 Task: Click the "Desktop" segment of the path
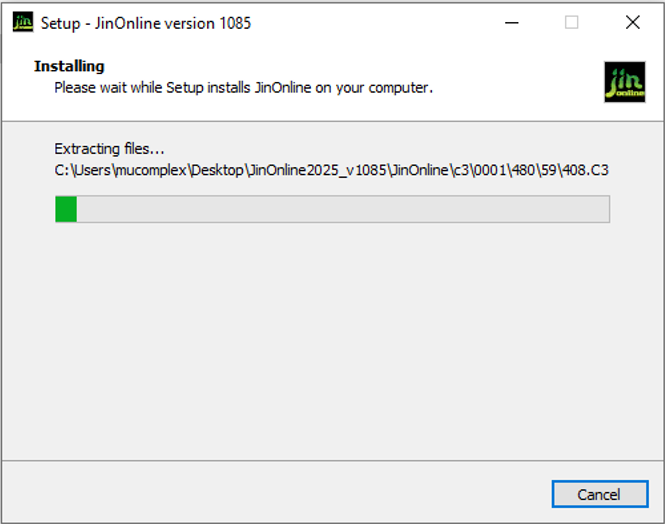pos(218,170)
